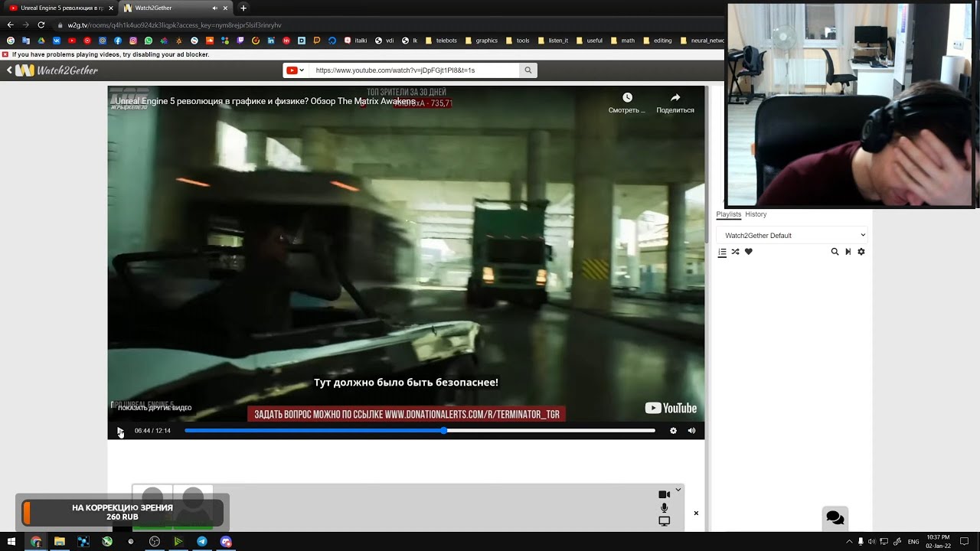Toggle microphone in the user bar
Screen dimensions: 980x551
coord(664,508)
